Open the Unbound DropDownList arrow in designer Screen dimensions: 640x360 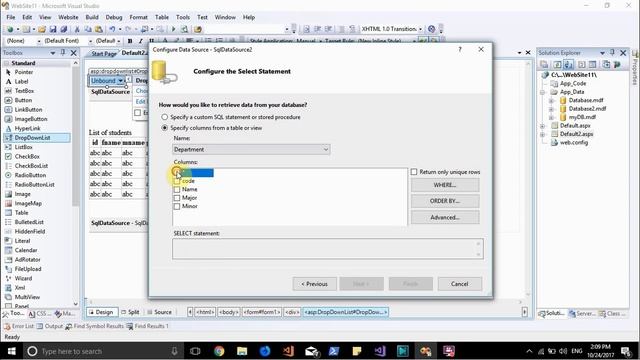pos(120,81)
